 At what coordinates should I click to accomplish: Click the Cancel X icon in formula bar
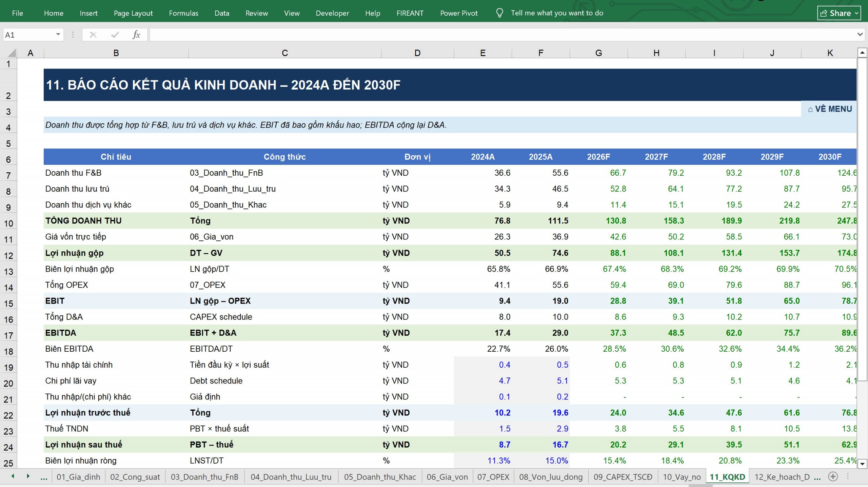(x=93, y=35)
